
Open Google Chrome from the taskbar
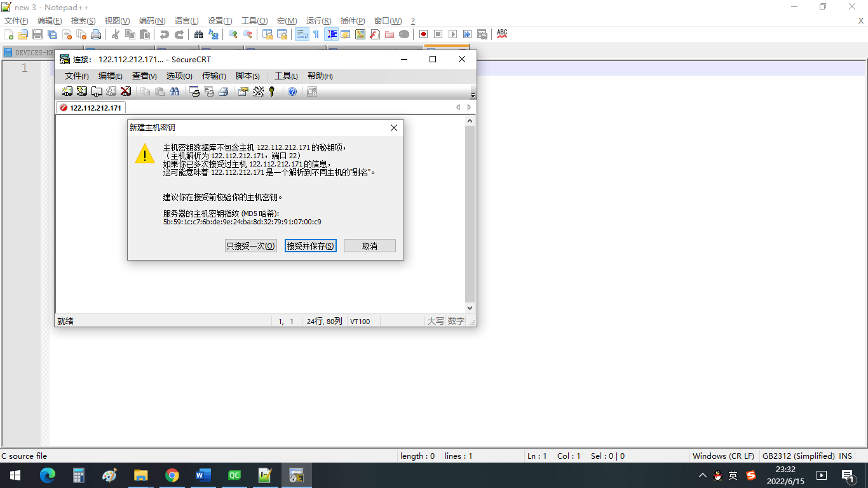tap(172, 475)
